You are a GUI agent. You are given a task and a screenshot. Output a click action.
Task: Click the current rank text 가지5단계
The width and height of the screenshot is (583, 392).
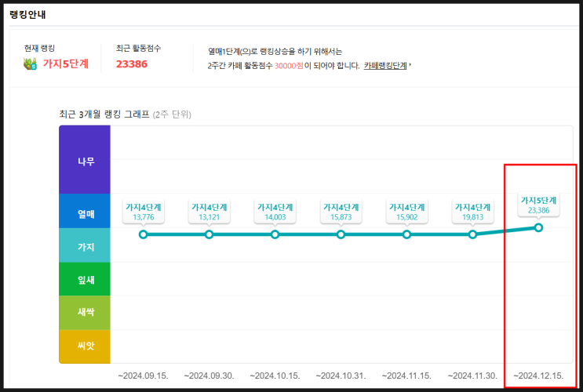65,64
